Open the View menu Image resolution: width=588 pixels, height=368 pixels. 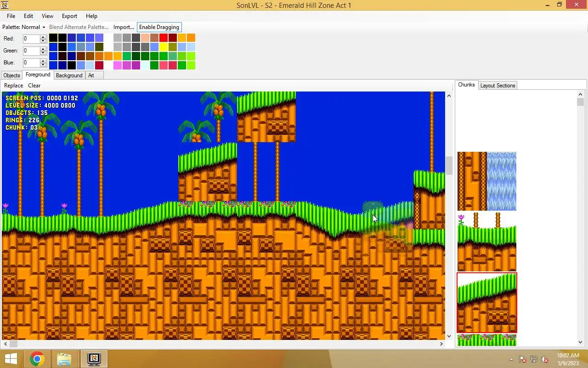pos(47,16)
